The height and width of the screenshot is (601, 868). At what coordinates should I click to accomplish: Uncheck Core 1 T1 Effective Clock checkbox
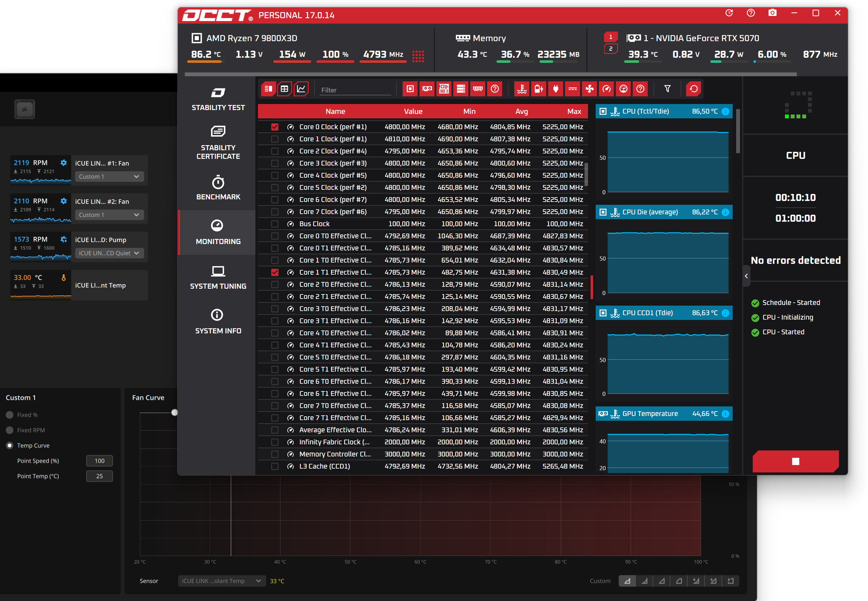pos(275,272)
